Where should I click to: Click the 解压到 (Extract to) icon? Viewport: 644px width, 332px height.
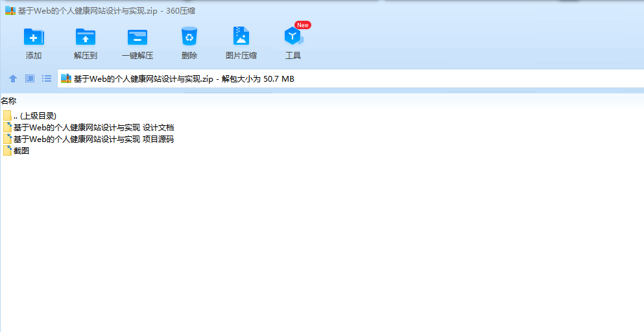(x=86, y=37)
